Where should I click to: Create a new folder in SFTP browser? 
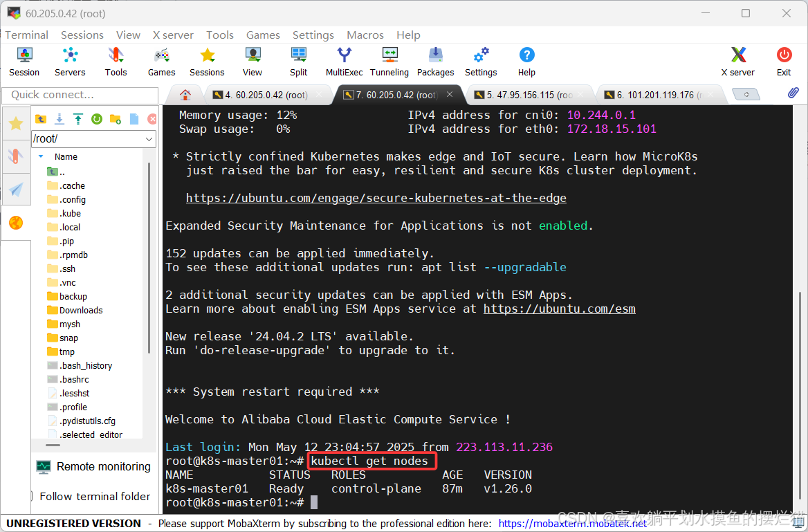[116, 119]
